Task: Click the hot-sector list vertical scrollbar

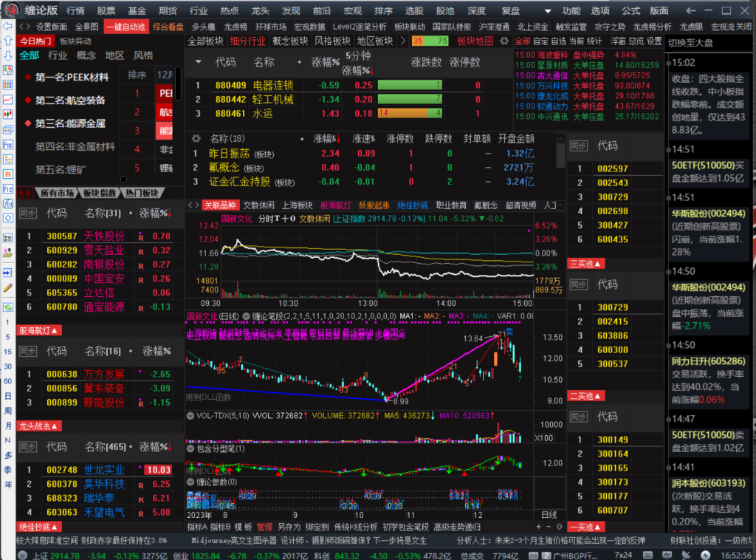Action: [x=178, y=83]
